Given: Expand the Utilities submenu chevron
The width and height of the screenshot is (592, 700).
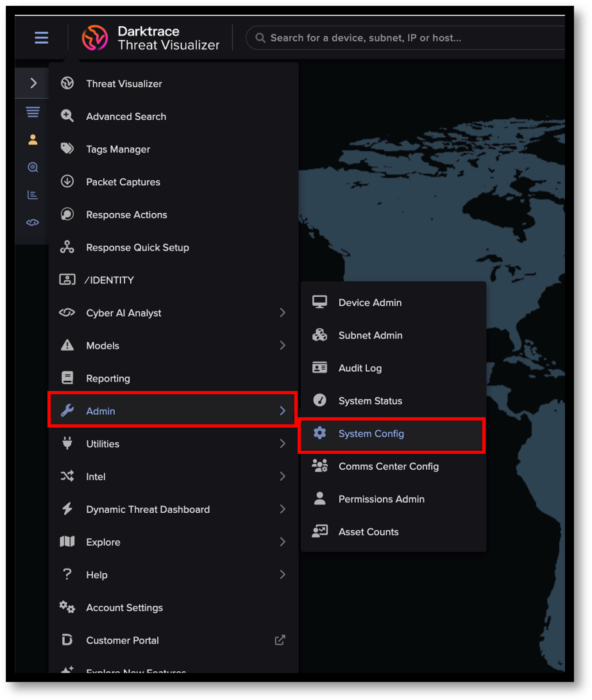Looking at the screenshot, I should pos(282,444).
